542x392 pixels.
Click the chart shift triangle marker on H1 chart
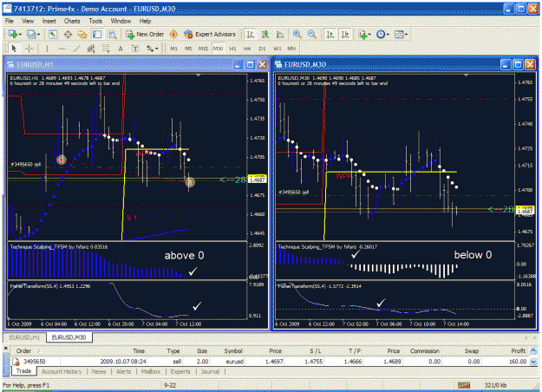199,75
